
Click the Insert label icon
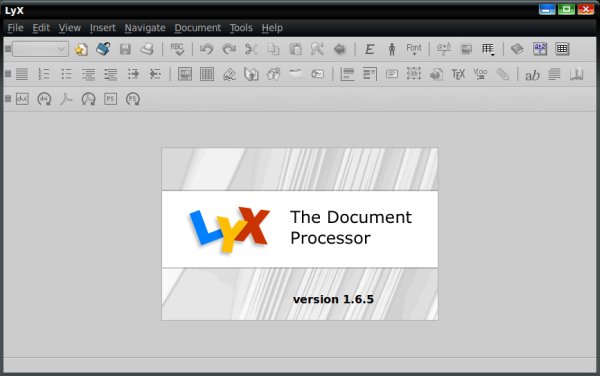(x=229, y=74)
